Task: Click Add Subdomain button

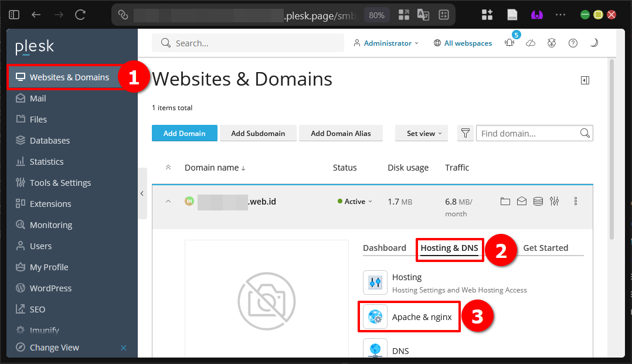Action: 258,133
